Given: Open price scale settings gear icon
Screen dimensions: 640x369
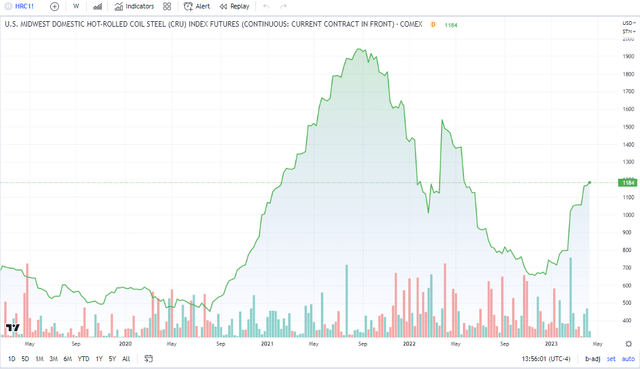Looking at the screenshot, I should pos(629,344).
